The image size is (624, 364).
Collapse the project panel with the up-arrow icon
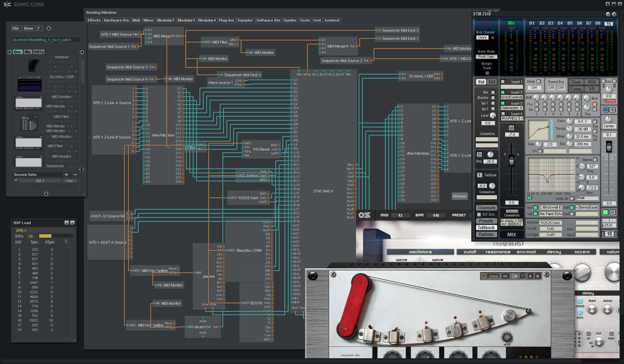(49, 28)
